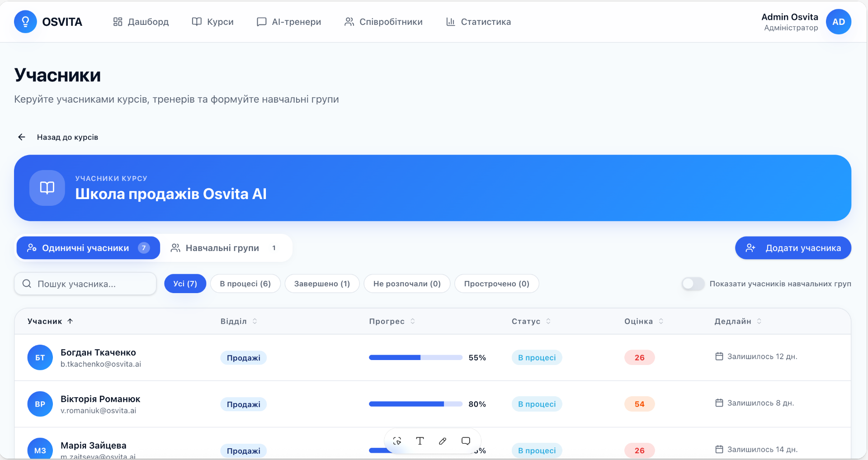Filter by В процесі (6)

[x=245, y=284]
